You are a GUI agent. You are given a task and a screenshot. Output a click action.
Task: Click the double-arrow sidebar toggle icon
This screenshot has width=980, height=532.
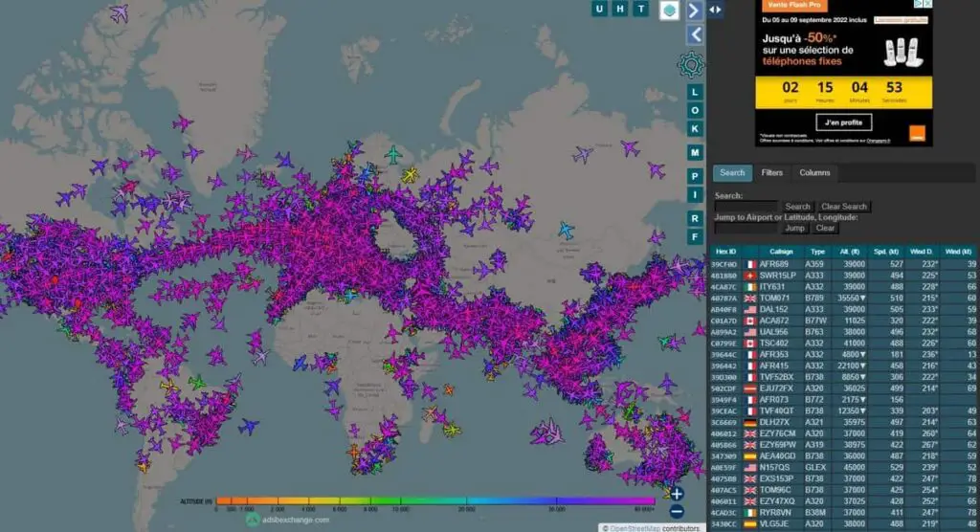tap(716, 10)
